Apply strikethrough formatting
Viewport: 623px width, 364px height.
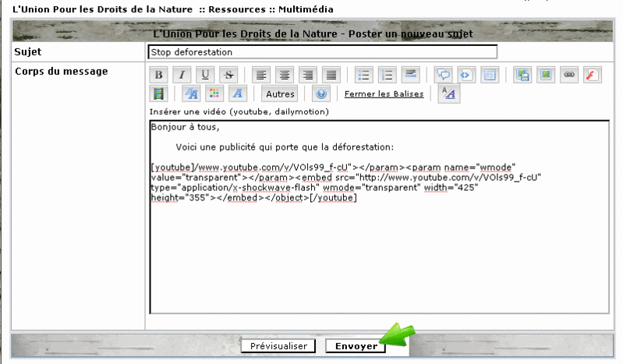click(x=229, y=75)
